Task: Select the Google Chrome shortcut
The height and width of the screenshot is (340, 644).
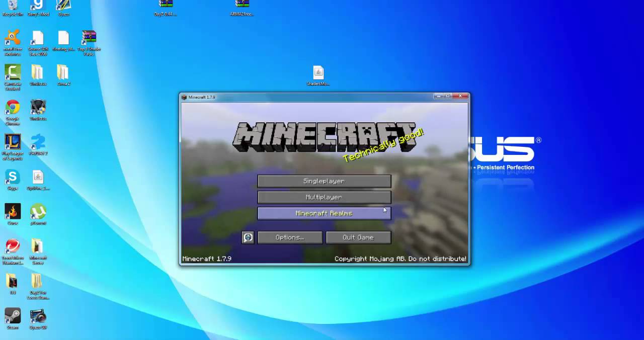Action: (x=13, y=112)
